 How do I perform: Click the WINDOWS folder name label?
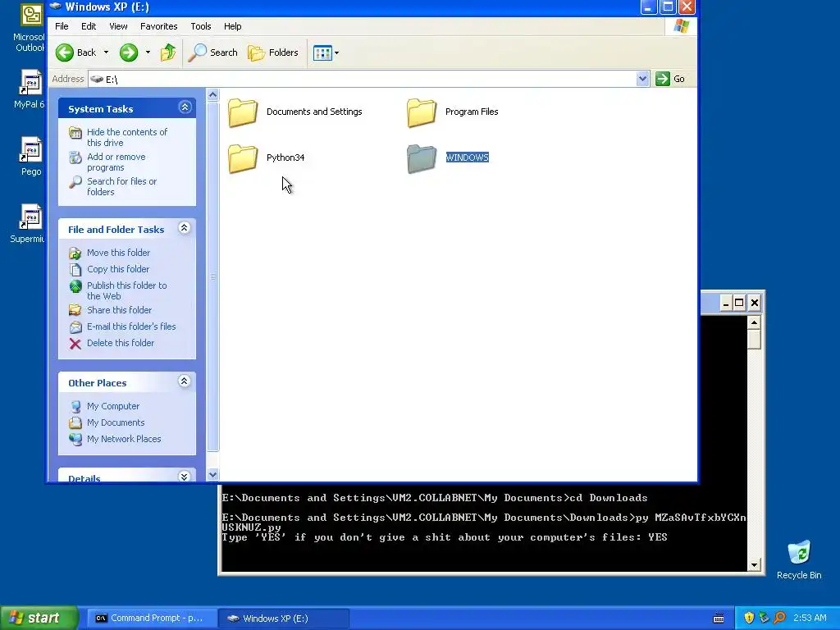point(467,157)
